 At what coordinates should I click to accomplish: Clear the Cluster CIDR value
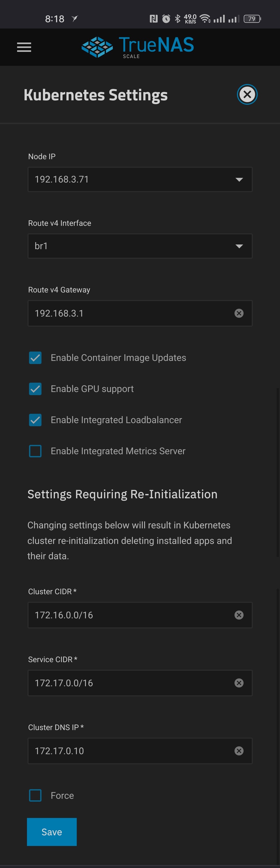[239, 615]
